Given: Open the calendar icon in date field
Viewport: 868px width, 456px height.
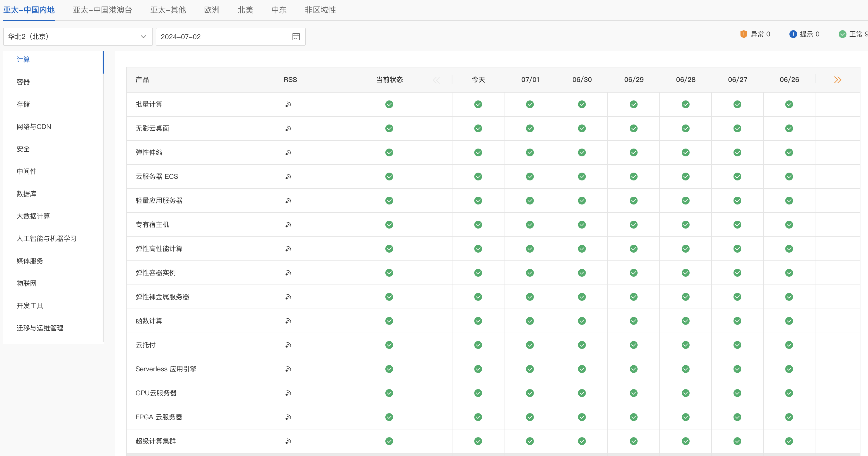Looking at the screenshot, I should 296,37.
